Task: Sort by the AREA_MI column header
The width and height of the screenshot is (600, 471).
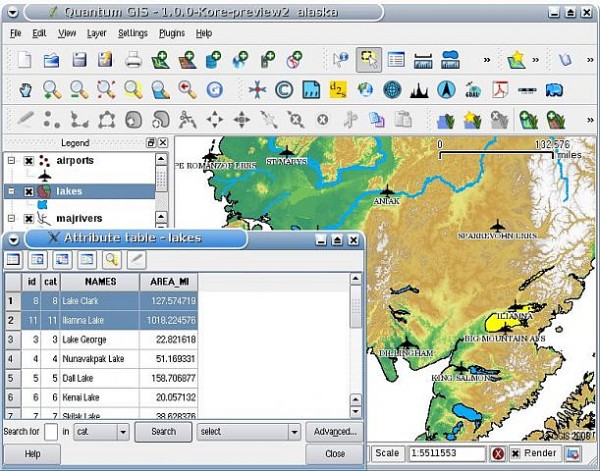Action: [x=169, y=282]
